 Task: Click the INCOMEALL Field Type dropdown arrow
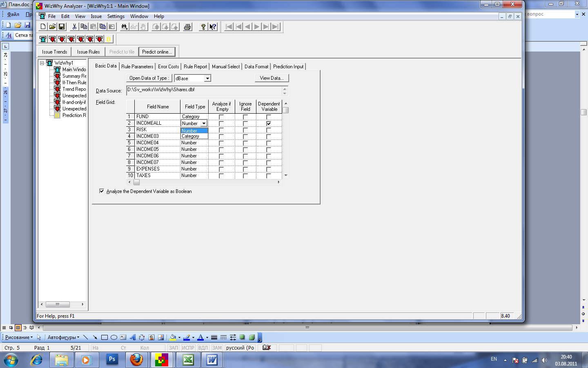pyautogui.click(x=204, y=123)
